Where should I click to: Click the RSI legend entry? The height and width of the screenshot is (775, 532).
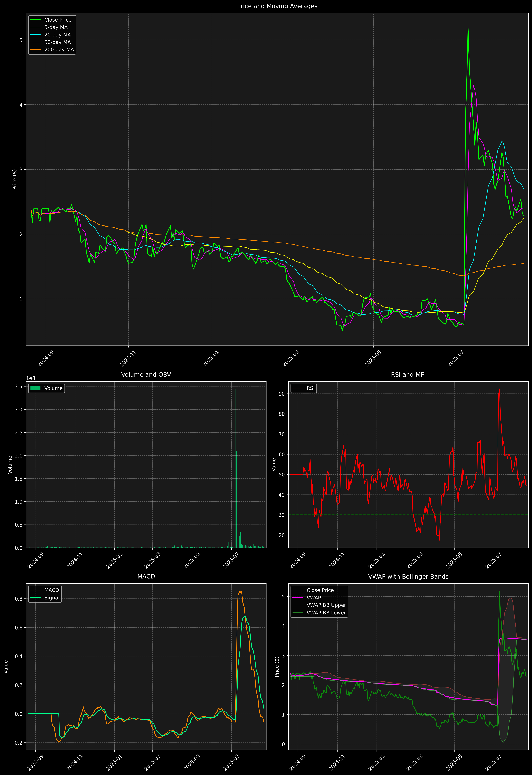[x=310, y=388]
